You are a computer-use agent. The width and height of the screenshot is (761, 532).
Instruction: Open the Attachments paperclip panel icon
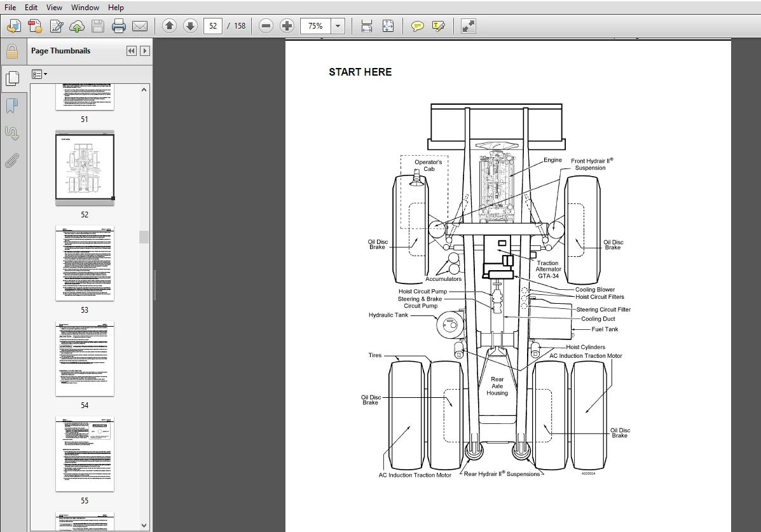tap(11, 160)
